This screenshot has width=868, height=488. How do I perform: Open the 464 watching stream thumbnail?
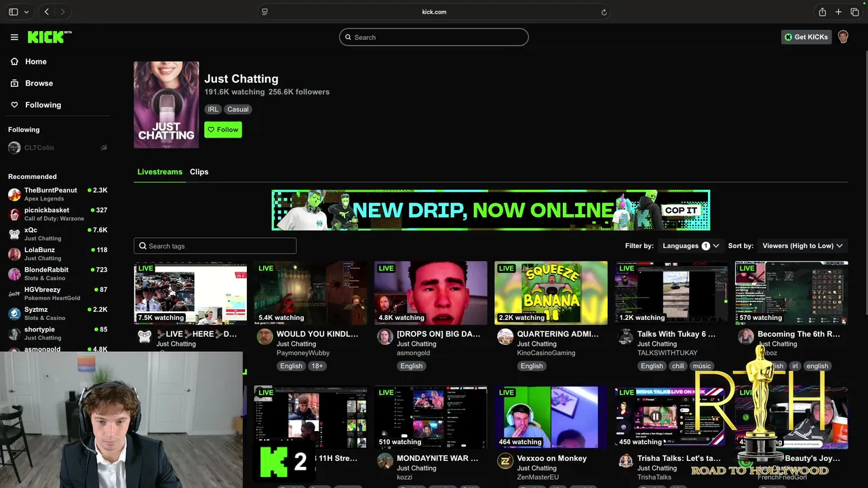pos(551,418)
